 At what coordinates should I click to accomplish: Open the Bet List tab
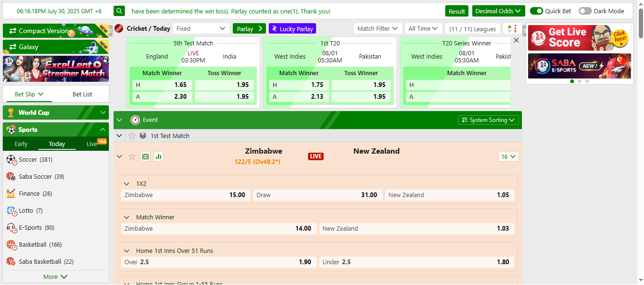(82, 94)
